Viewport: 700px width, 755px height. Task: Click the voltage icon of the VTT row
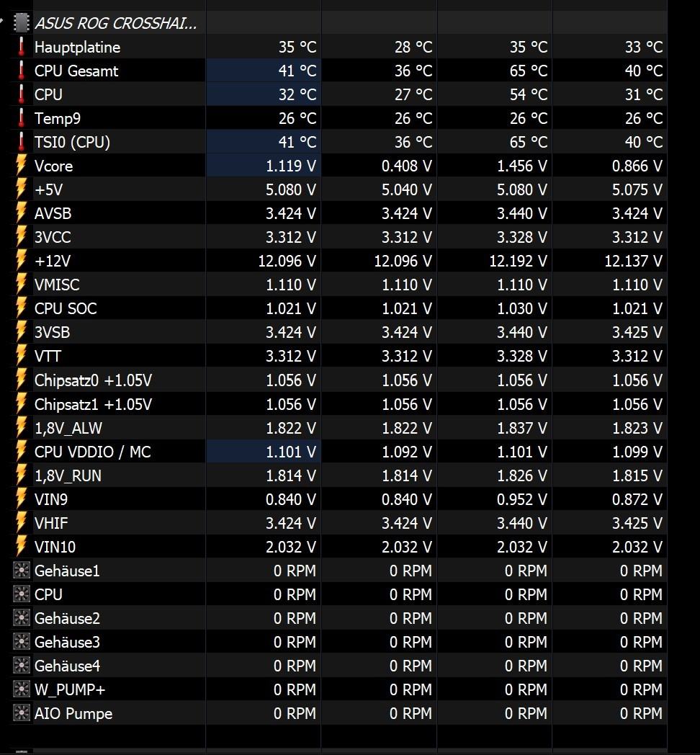[x=21, y=356]
